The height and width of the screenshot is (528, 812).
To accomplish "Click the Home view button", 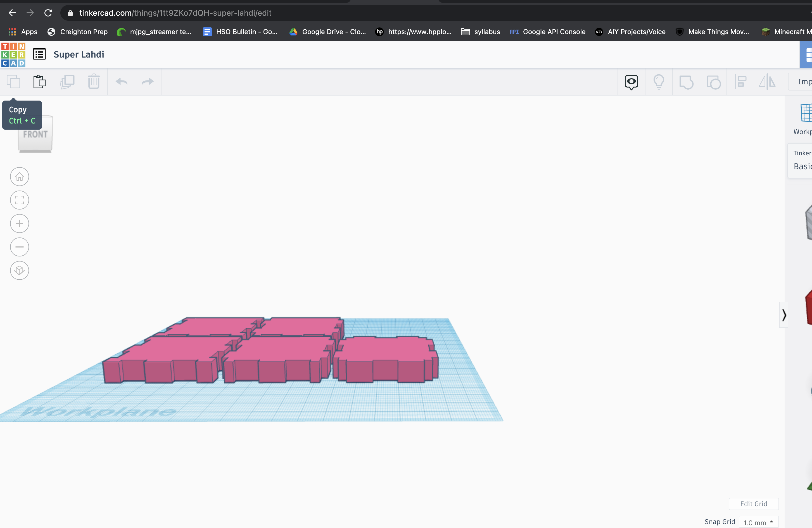I will pyautogui.click(x=20, y=177).
